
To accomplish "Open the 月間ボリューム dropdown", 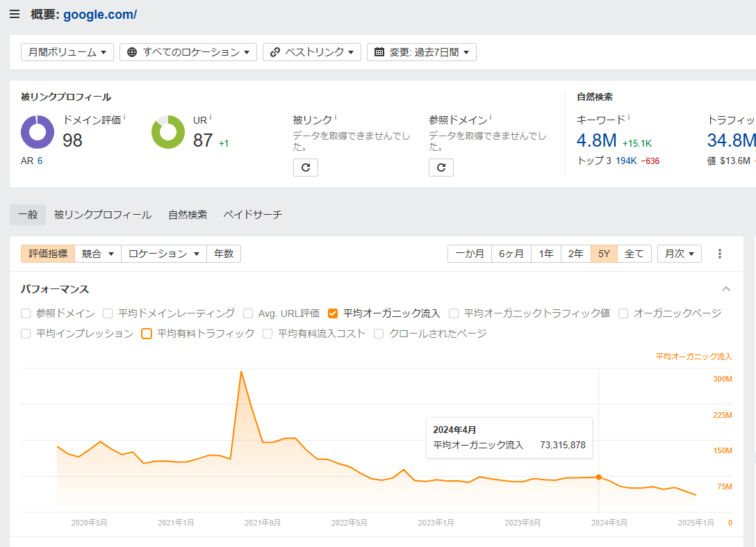I will (67, 52).
